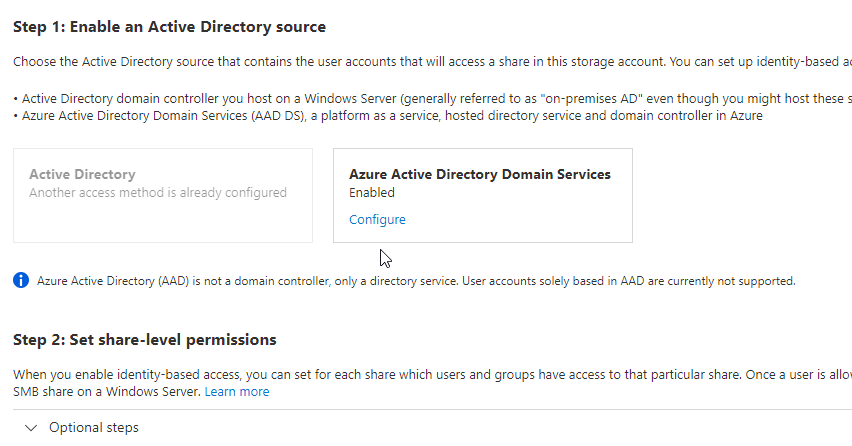Click the blue info icon

click(x=21, y=280)
